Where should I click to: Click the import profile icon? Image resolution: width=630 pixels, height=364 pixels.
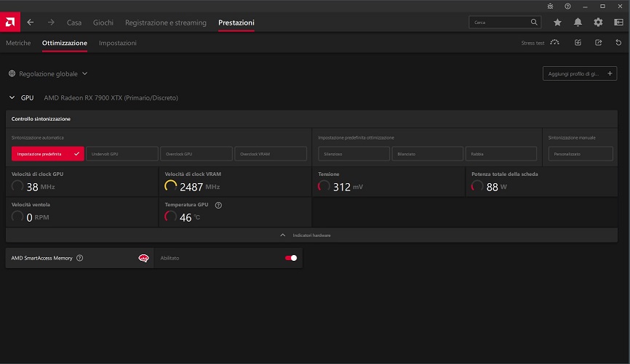click(578, 43)
